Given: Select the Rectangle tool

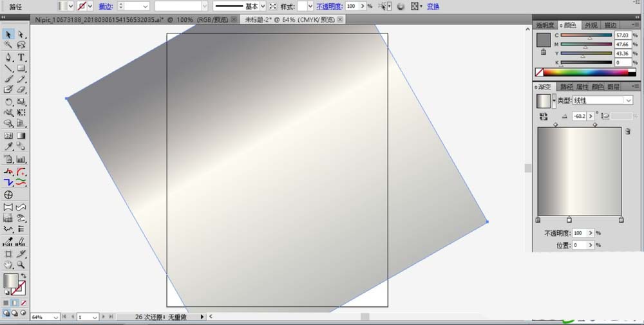Looking at the screenshot, I should (21, 68).
